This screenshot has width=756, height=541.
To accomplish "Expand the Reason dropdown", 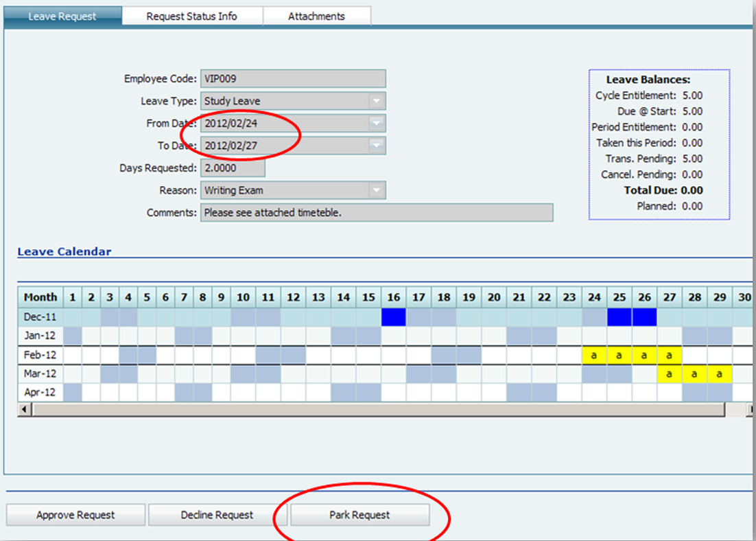I will coord(376,190).
